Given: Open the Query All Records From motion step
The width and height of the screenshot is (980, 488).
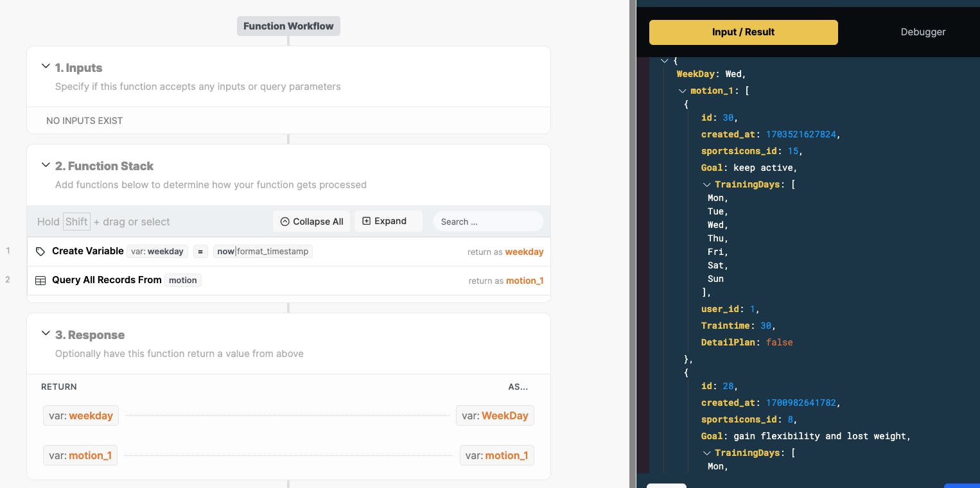Looking at the screenshot, I should click(x=107, y=280).
